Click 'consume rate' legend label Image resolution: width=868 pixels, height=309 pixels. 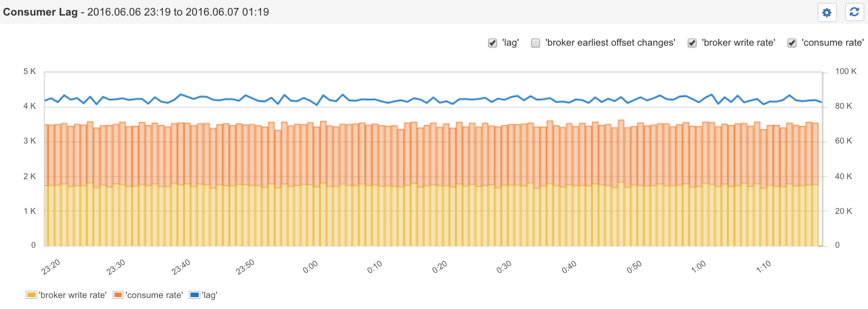click(x=154, y=295)
